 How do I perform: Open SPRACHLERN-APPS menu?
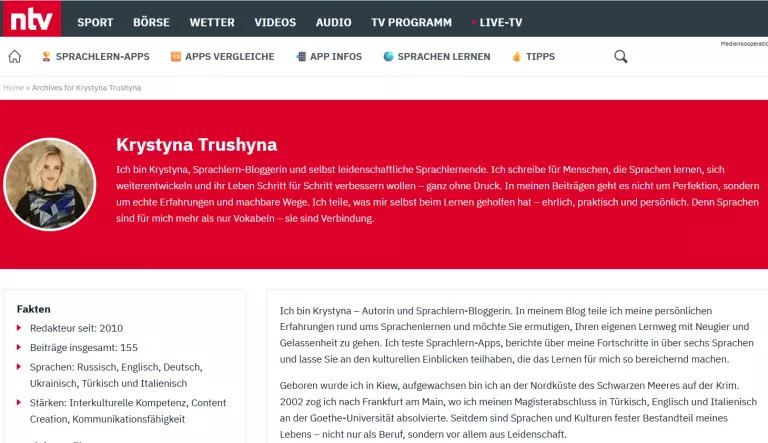pyautogui.click(x=102, y=56)
